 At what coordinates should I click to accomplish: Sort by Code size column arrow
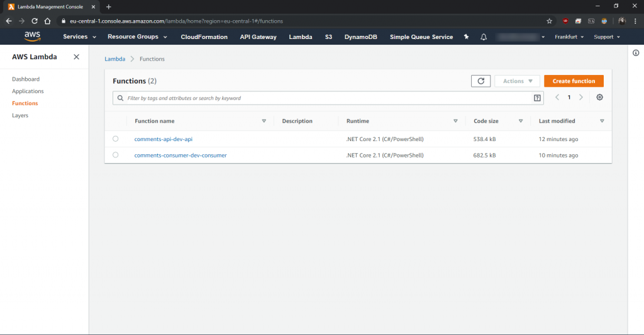[x=520, y=121]
